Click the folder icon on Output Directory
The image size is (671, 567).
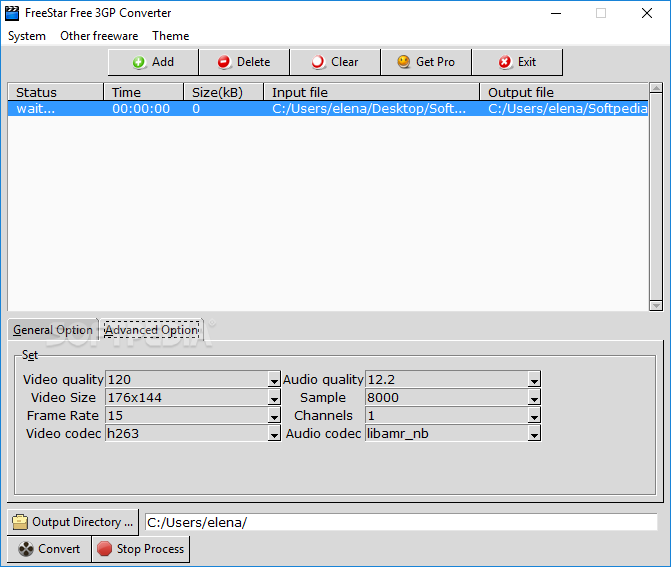(x=20, y=522)
